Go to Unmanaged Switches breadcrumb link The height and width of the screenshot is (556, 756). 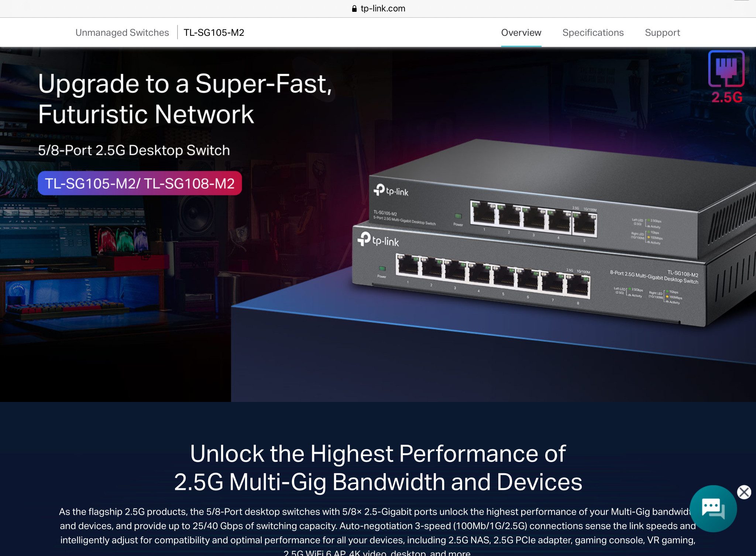122,33
